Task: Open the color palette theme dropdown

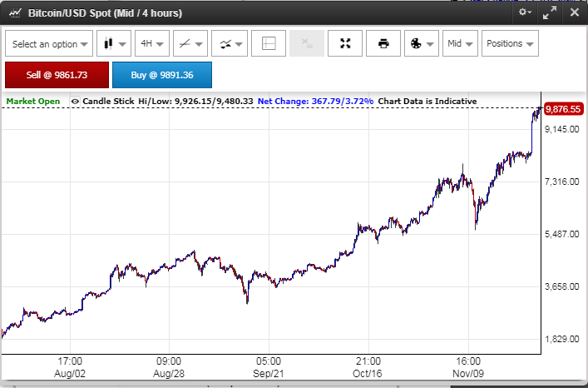Action: 422,43
